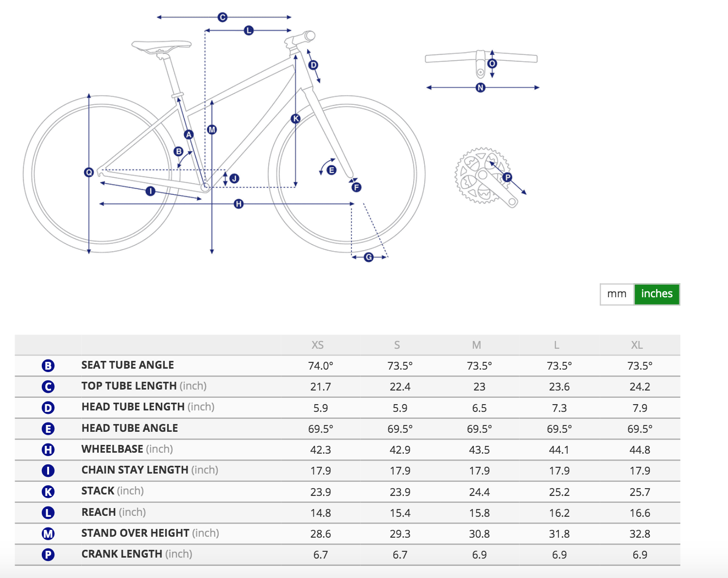This screenshot has height=578, width=728.
Task: Click the G marker on the bike diagram
Action: [369, 257]
